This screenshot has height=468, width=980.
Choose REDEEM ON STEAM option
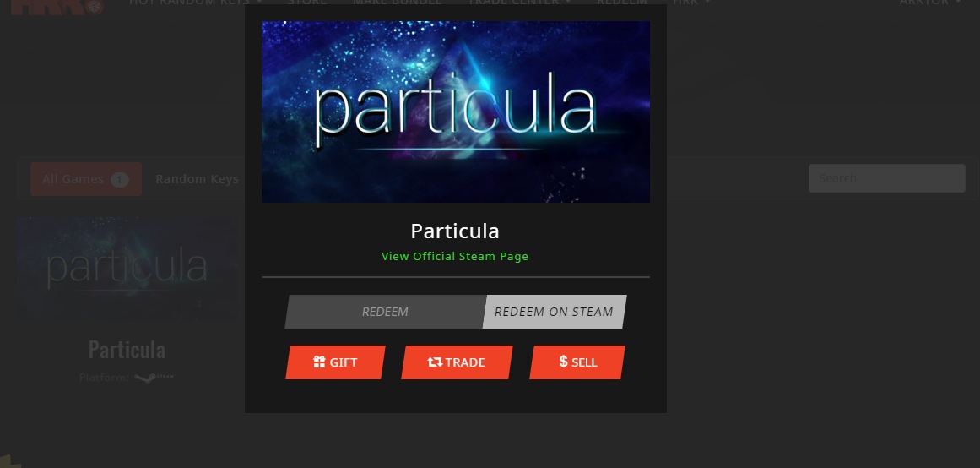coord(555,312)
